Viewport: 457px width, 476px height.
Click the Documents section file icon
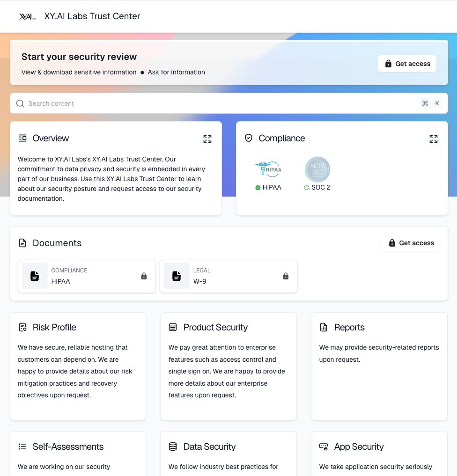click(x=22, y=243)
